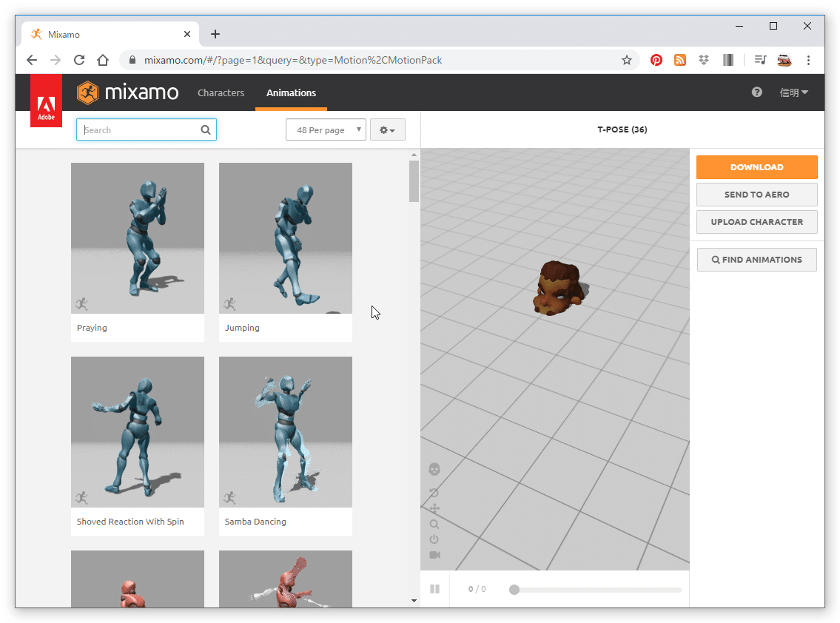Screen dimensions: 840x623
Task: Click the pan move icon in viewport
Action: coord(434,508)
